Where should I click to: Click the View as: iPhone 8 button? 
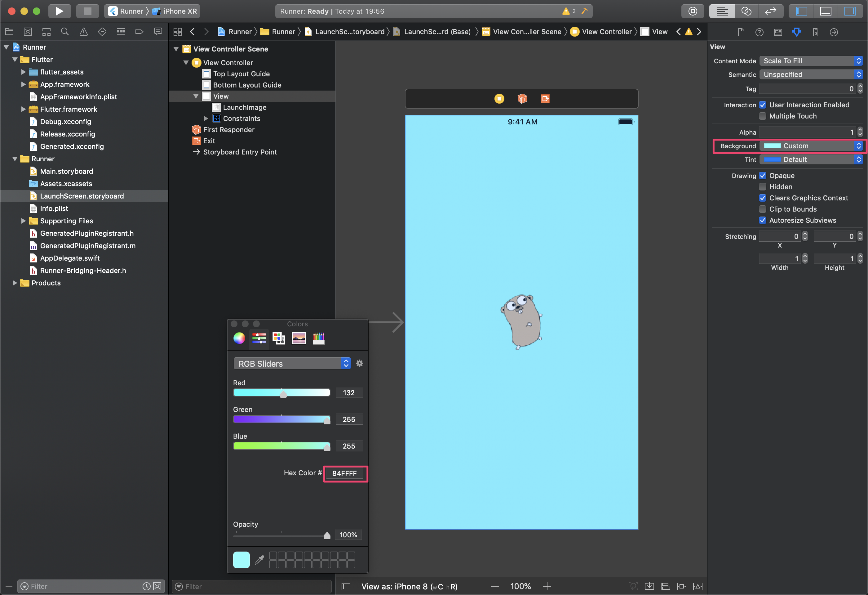[x=409, y=586]
